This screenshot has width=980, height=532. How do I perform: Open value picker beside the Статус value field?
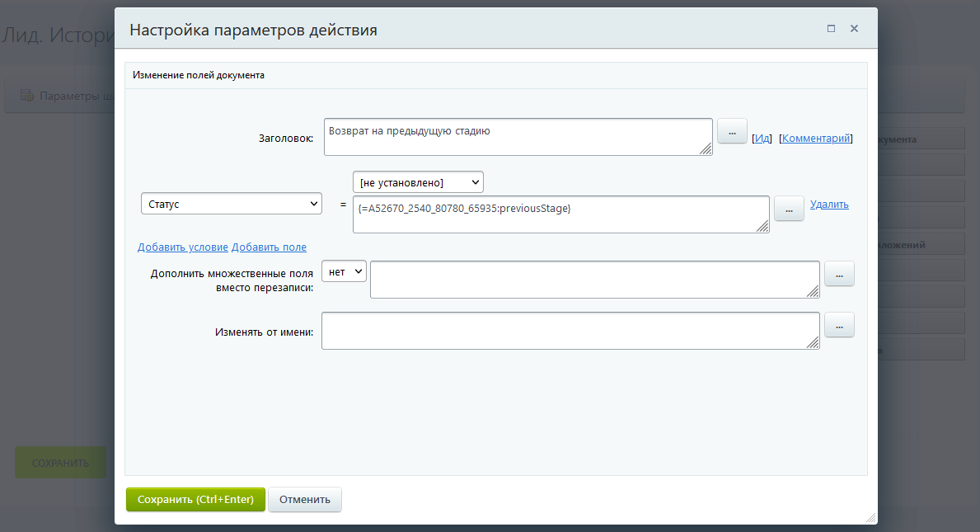[789, 210]
